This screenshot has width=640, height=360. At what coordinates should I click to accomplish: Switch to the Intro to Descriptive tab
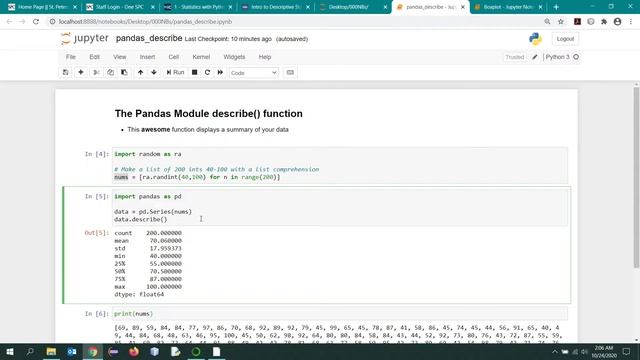[x=275, y=7]
